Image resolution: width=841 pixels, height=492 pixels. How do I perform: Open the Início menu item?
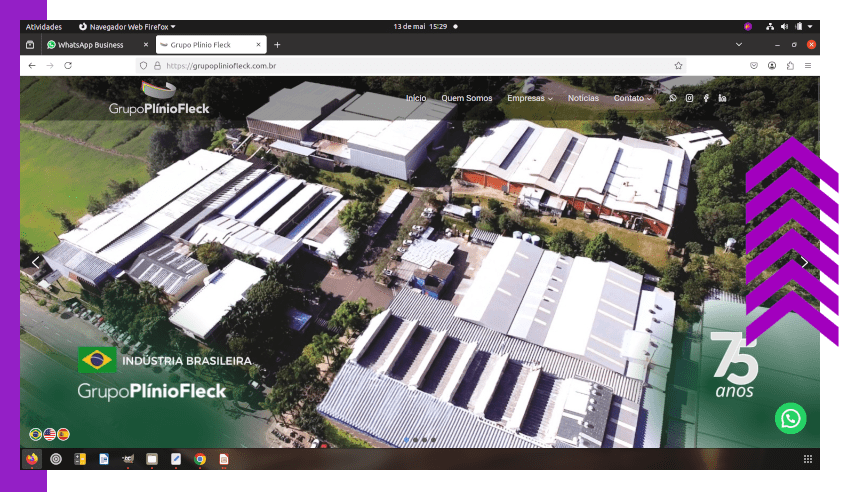click(416, 98)
